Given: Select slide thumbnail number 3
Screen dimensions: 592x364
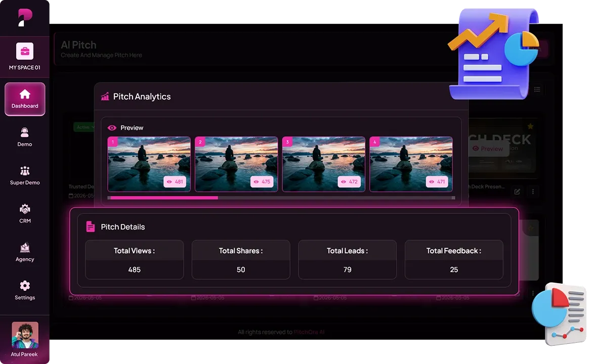Looking at the screenshot, I should (323, 164).
